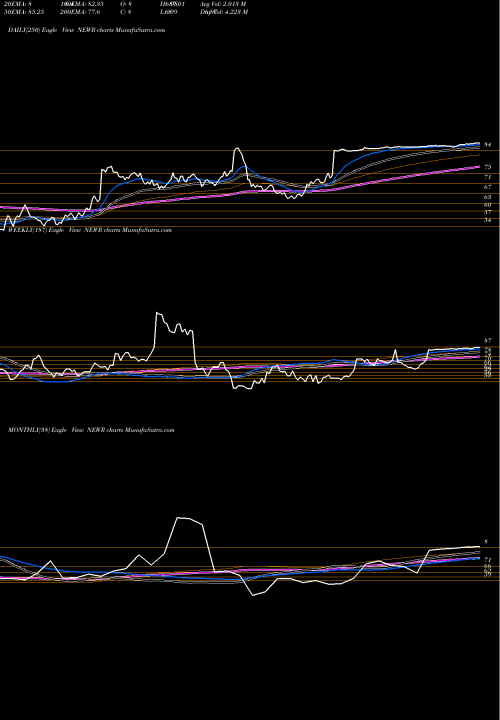Image resolution: width=500 pixels, height=720 pixels.
Task: Click the WEEKLY(187) Eagle View chart title
Action: point(90,230)
